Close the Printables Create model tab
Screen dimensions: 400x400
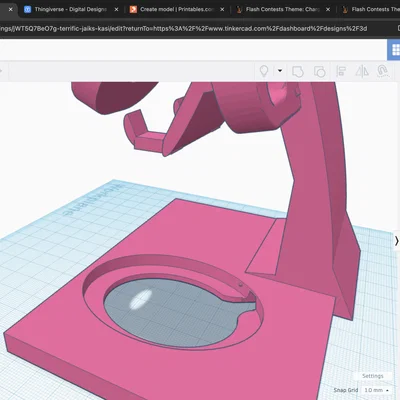[222, 9]
